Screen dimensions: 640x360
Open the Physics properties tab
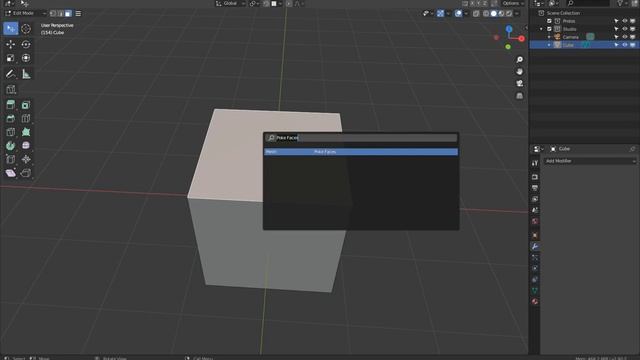click(535, 269)
